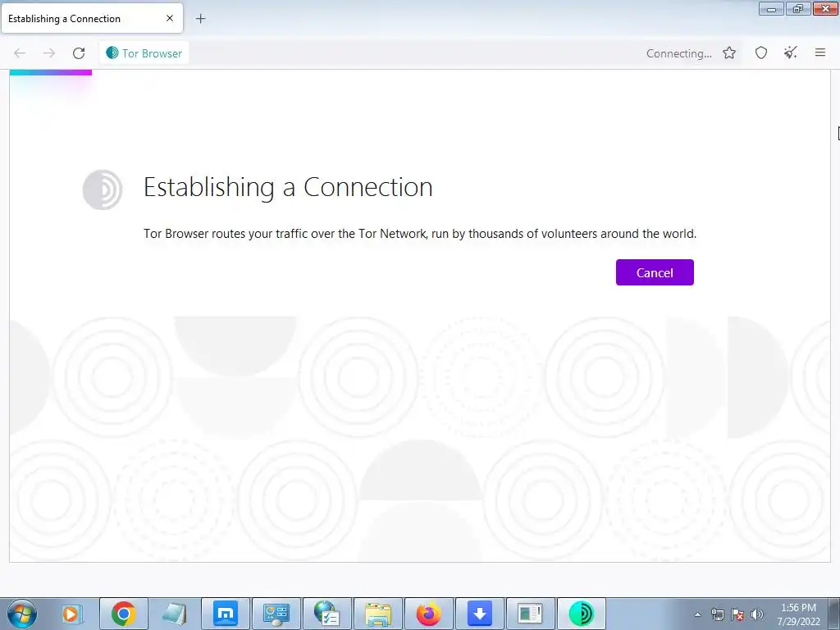Open the Windows Start menu
840x630 pixels.
tap(22, 614)
